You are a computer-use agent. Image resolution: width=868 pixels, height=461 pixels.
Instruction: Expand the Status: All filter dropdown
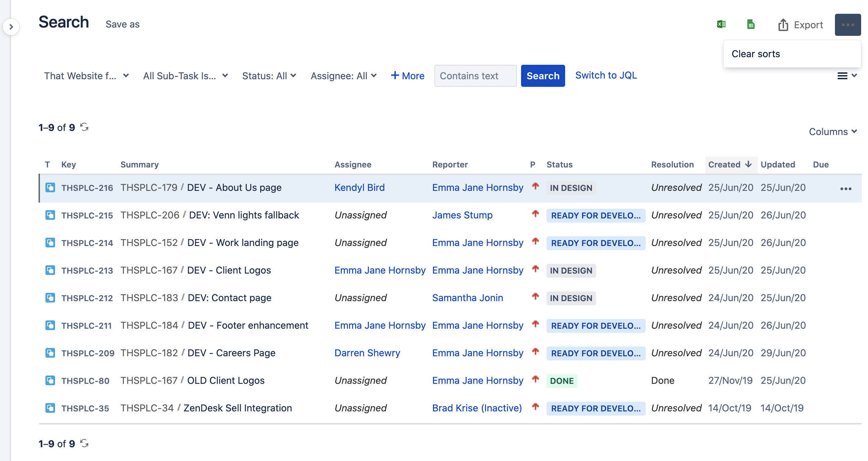(x=269, y=76)
